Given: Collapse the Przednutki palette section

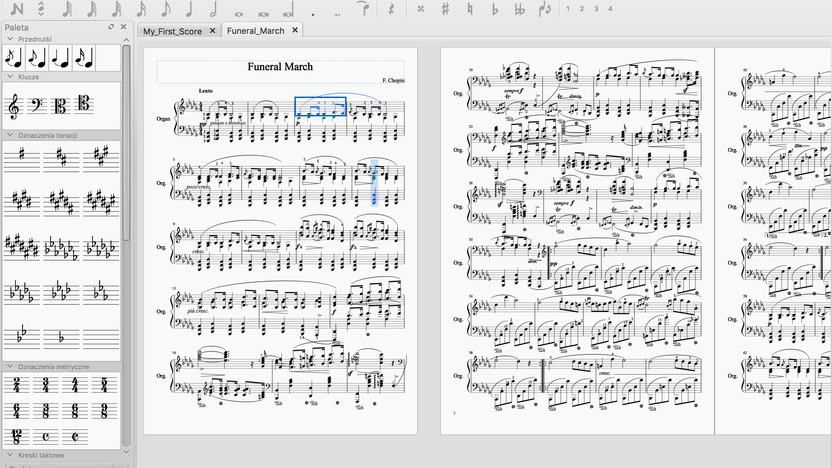Looking at the screenshot, I should coord(10,39).
